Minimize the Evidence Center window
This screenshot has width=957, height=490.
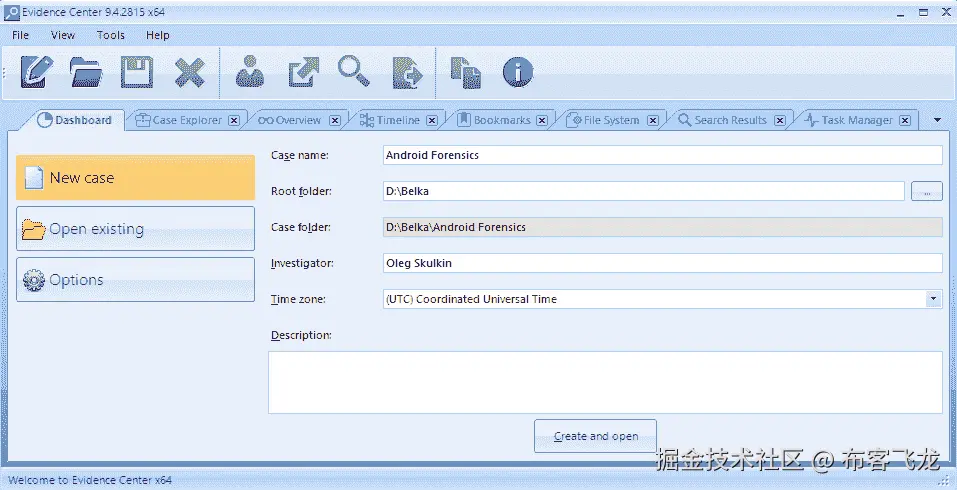(901, 13)
